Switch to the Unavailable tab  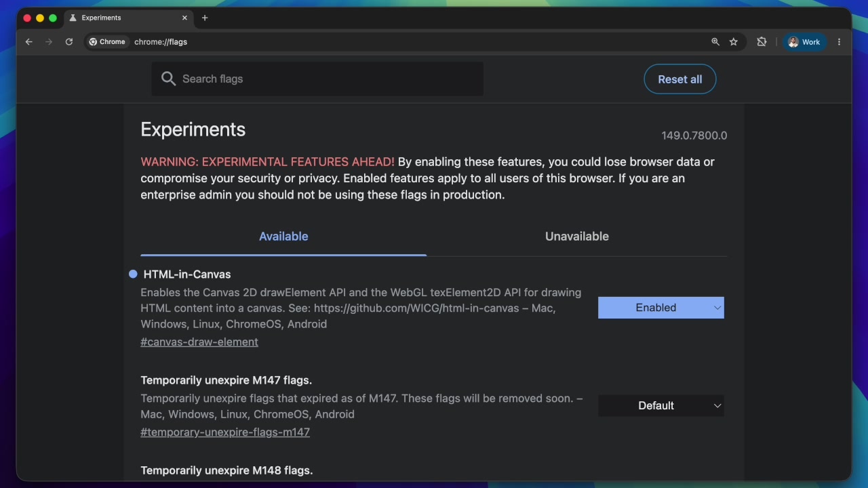(576, 236)
